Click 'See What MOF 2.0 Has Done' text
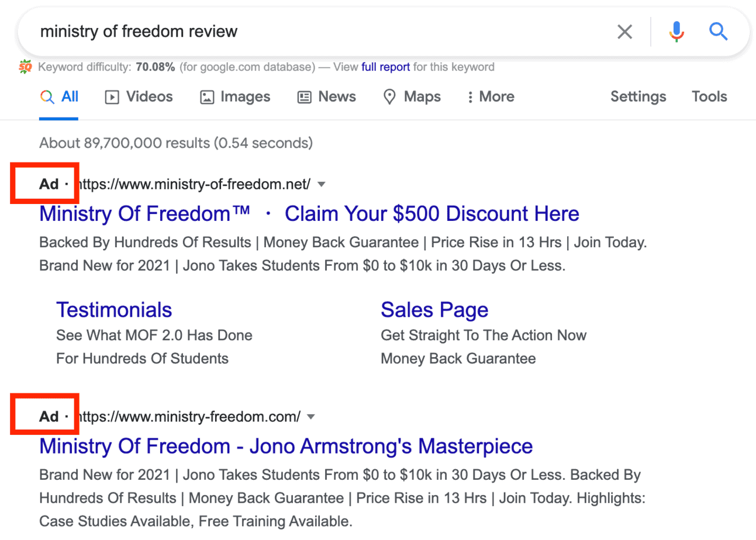 (154, 335)
